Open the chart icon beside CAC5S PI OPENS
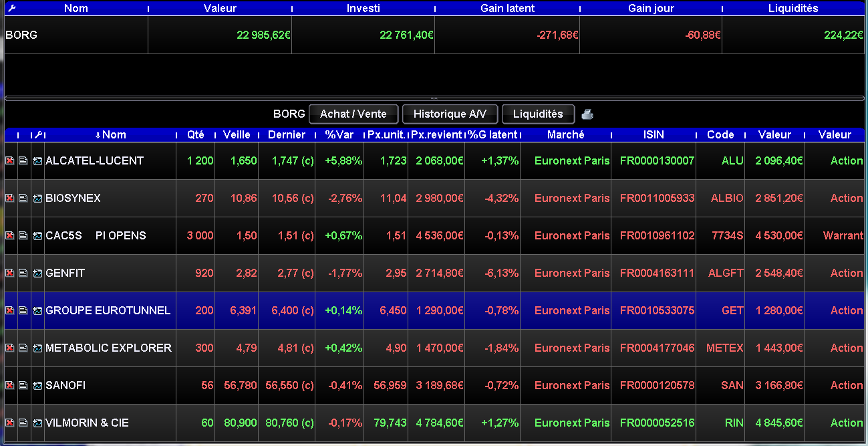 pos(37,236)
